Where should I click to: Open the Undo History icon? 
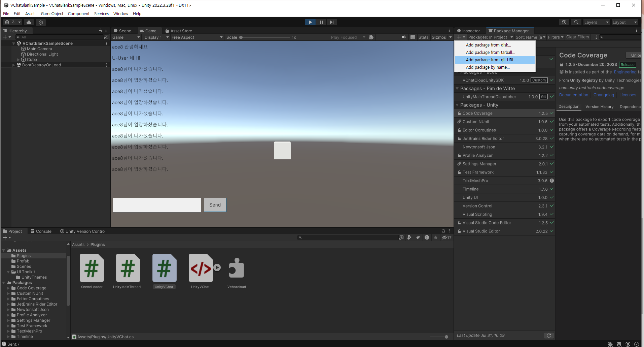point(564,22)
